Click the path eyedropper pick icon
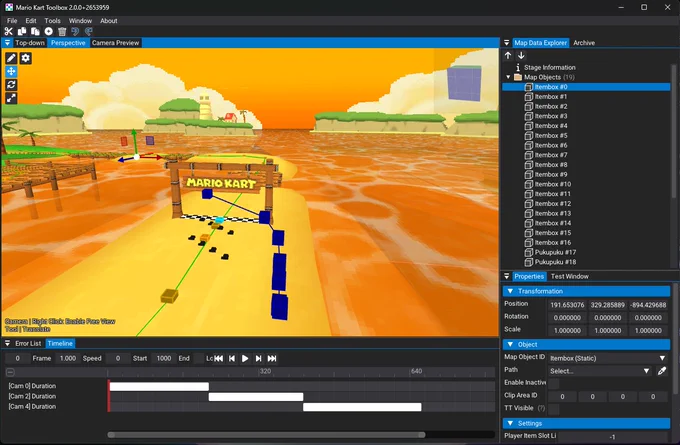This screenshot has width=680, height=445. 662,371
